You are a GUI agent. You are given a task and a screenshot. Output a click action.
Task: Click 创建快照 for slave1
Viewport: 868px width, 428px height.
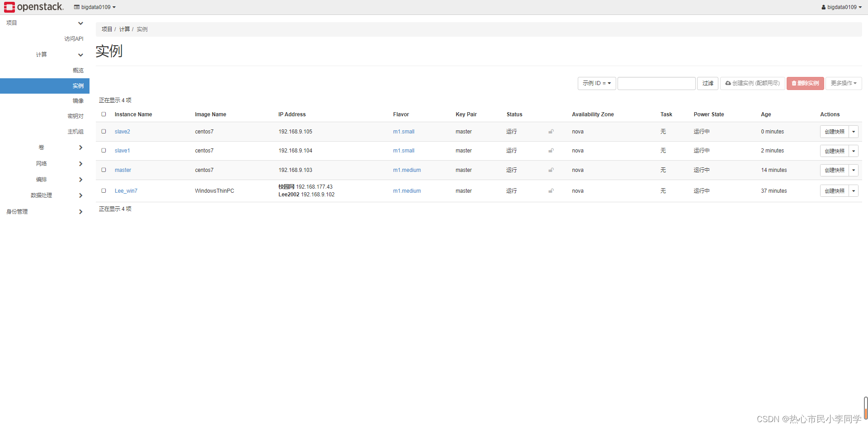[x=835, y=151]
